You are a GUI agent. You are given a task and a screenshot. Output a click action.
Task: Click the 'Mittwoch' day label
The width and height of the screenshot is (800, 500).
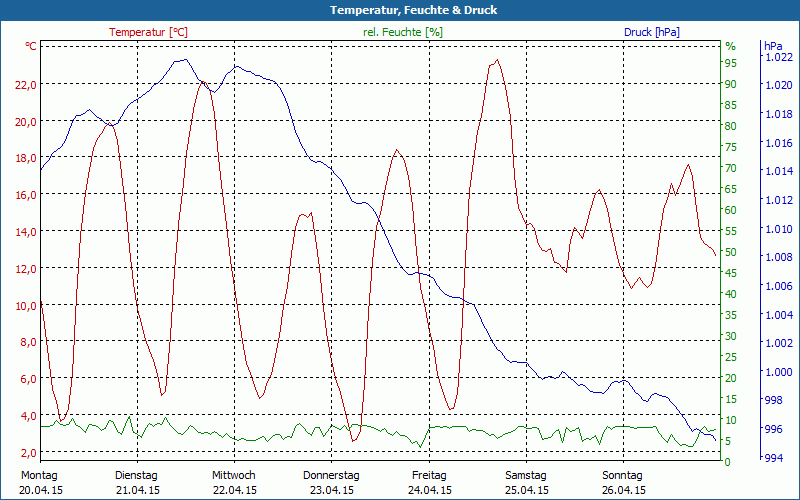pyautogui.click(x=233, y=475)
